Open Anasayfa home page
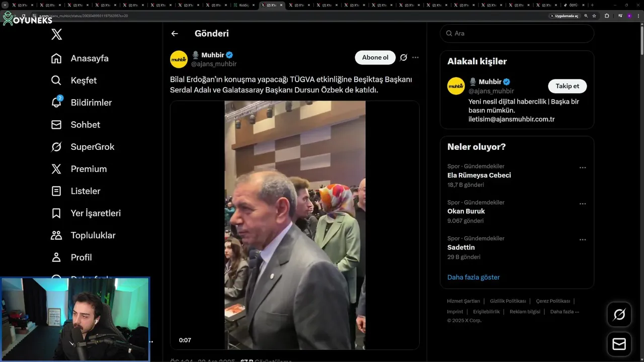This screenshot has width=644, height=362. 80,58
